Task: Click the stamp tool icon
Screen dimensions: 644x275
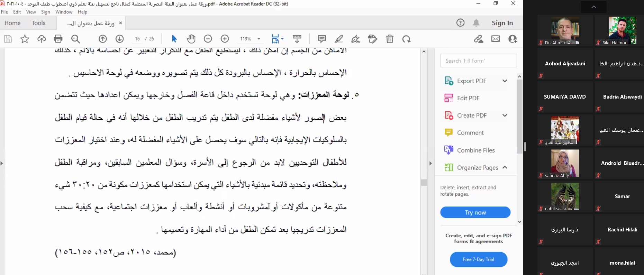Action: point(373,39)
